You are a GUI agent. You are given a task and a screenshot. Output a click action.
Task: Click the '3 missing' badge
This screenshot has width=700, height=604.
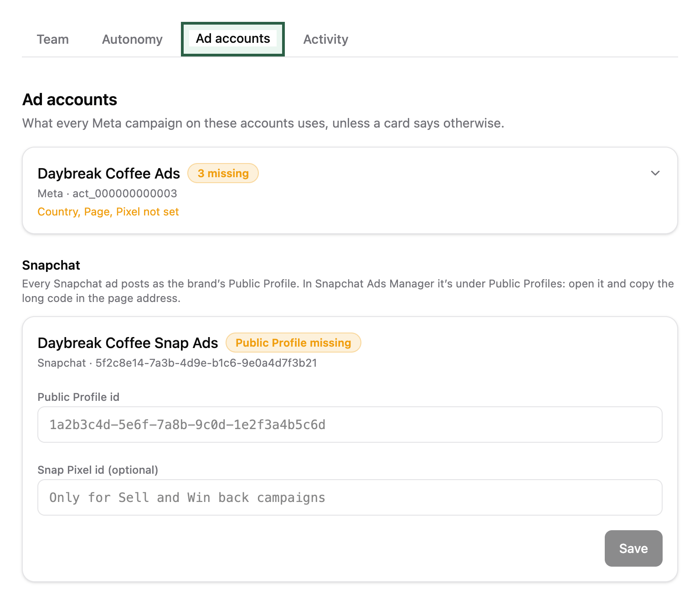click(223, 173)
